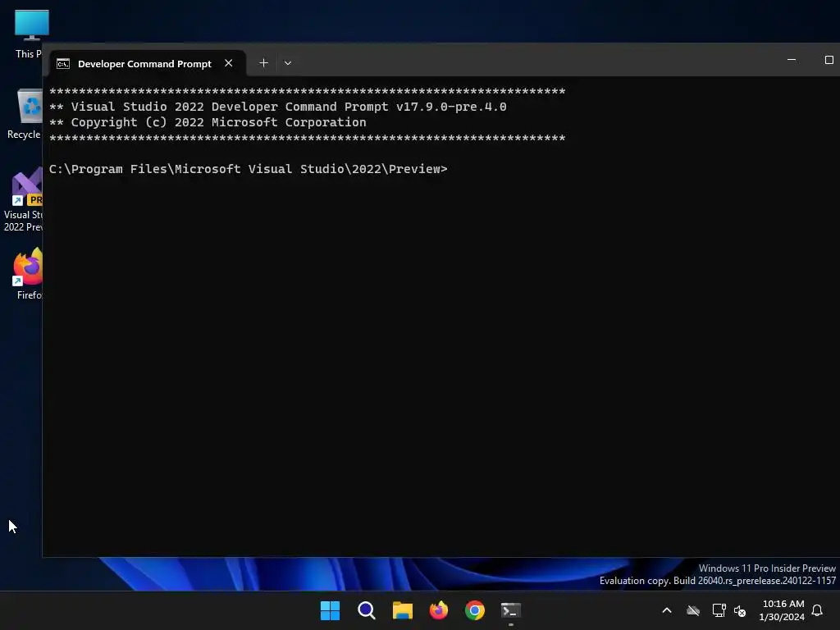Open a new terminal tab with plus

(263, 63)
